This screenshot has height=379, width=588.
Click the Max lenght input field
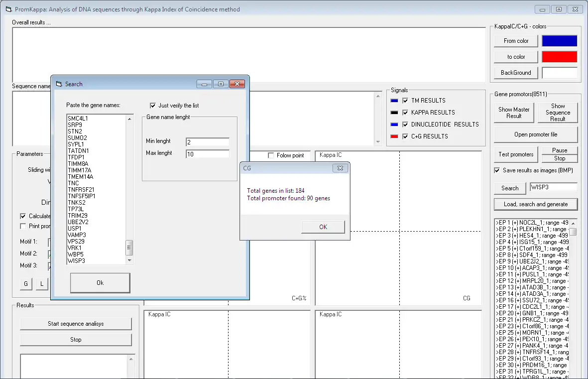[x=208, y=154]
